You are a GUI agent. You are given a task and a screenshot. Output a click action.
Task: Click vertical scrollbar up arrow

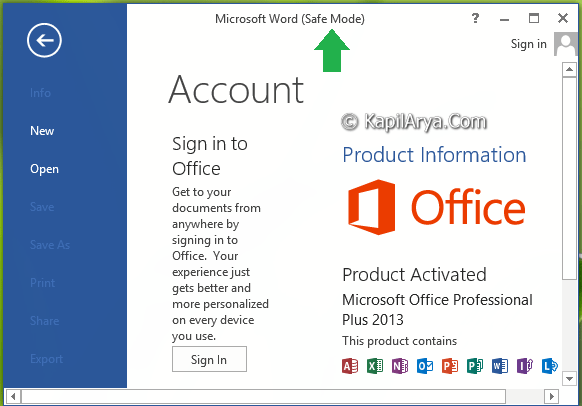(x=569, y=70)
